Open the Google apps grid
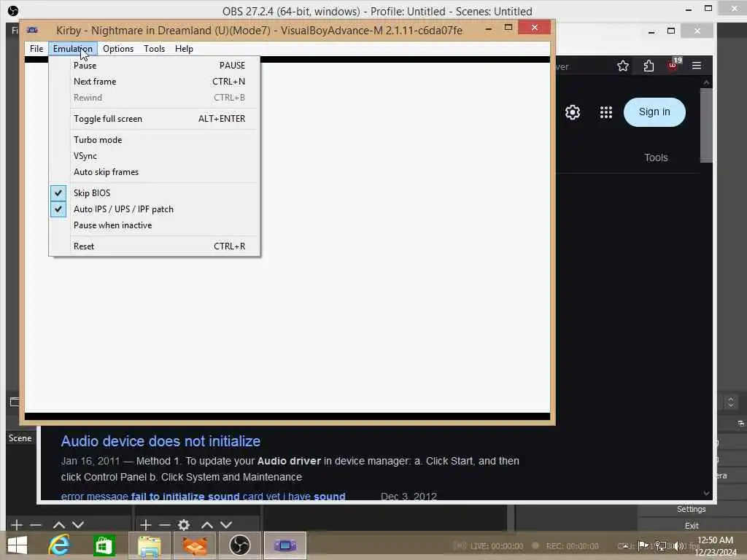Screen dimensions: 747x560 606,112
